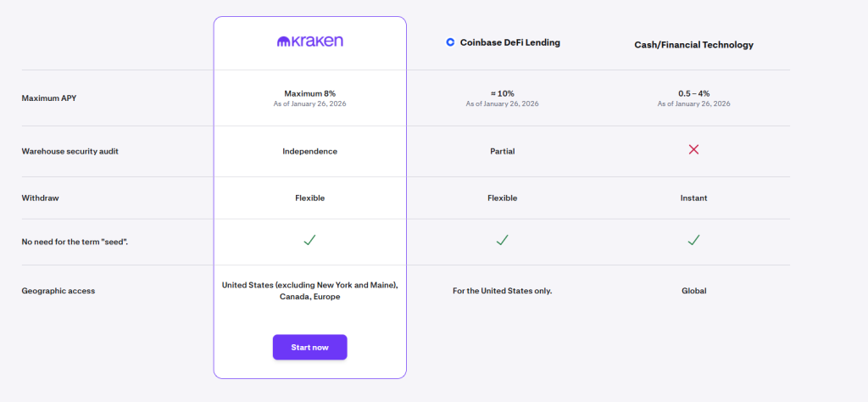Click the 'Maximum 8%' Kraken APY text
The image size is (868, 402).
point(309,93)
